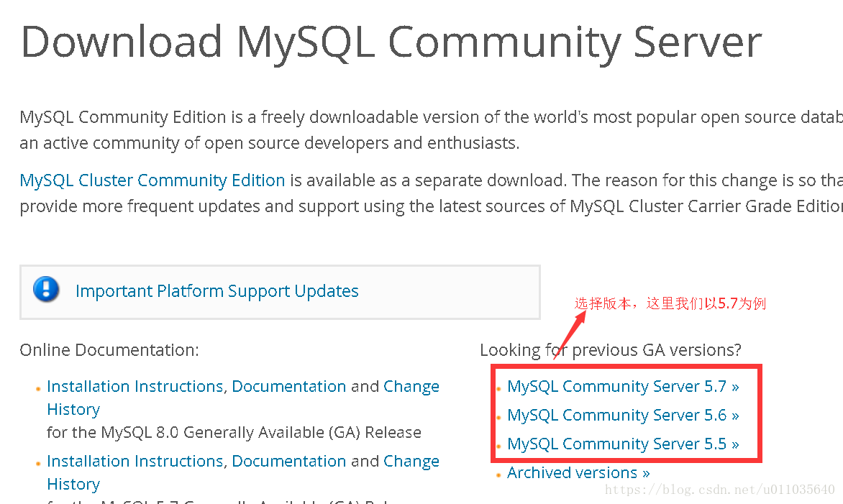Click the red annotation arrow
Image resolution: width=843 pixels, height=504 pixels.
pos(570,334)
